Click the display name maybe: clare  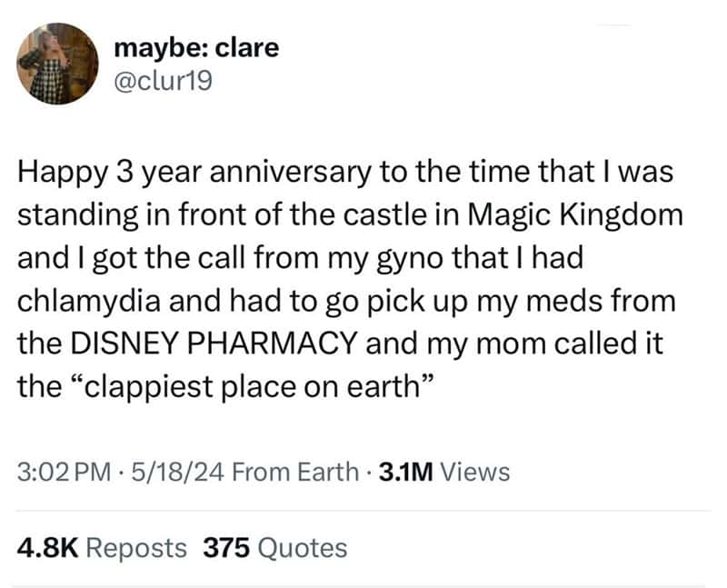click(196, 48)
